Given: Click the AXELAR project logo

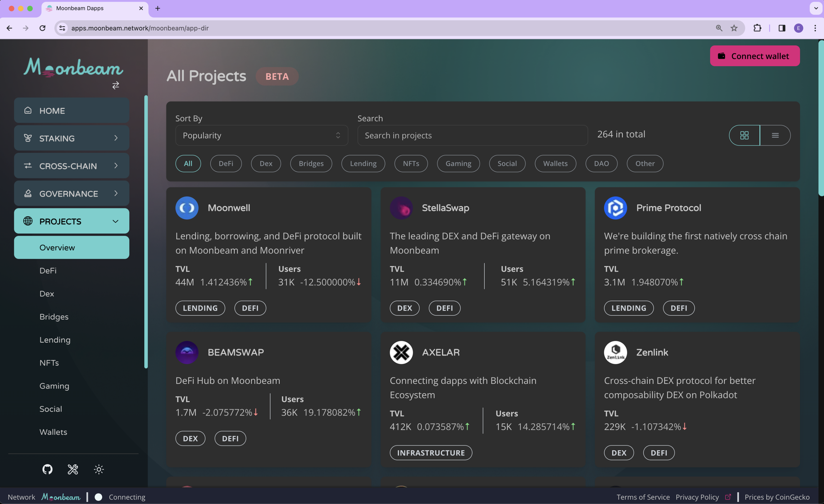Looking at the screenshot, I should click(x=401, y=352).
